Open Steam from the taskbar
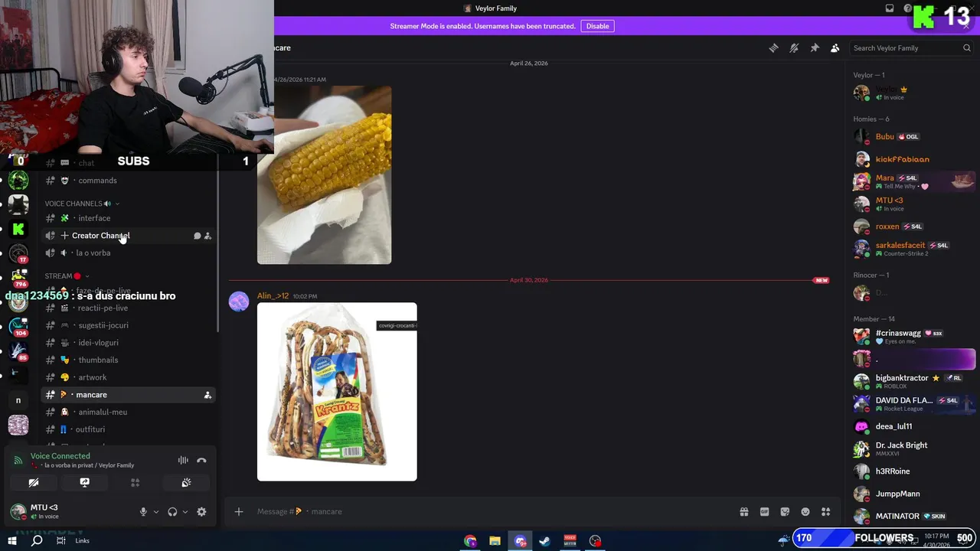This screenshot has height=551, width=980. (544, 541)
